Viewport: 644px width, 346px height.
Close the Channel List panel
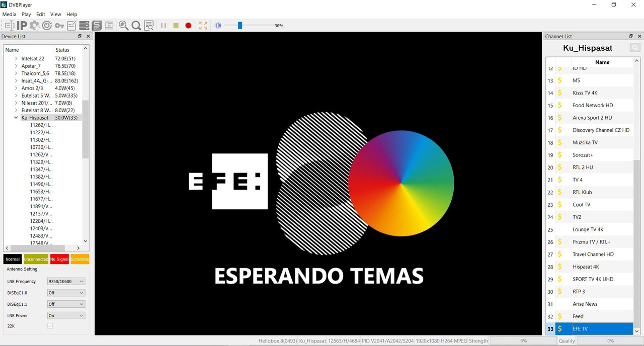click(639, 36)
